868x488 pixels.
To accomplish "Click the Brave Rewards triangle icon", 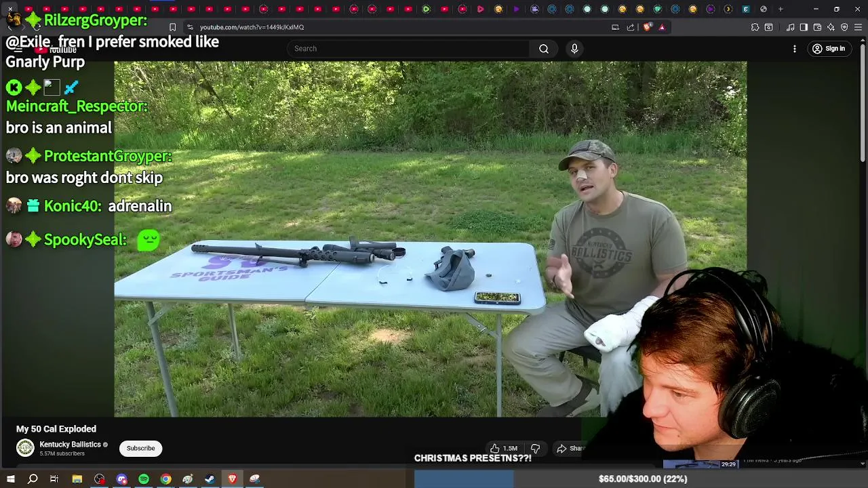I will (x=662, y=27).
